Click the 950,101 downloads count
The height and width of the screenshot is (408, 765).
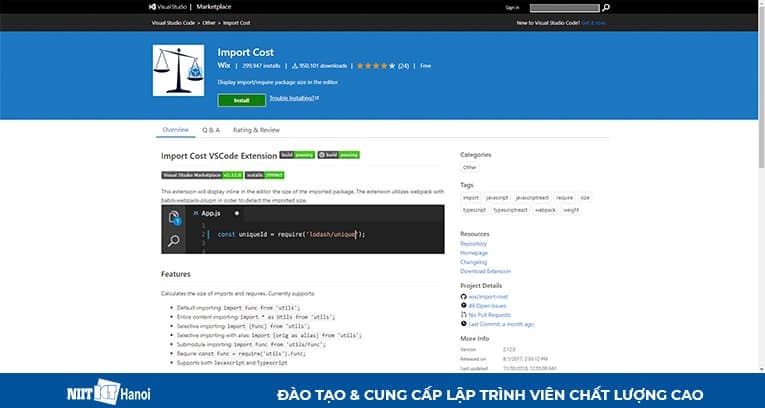point(320,66)
